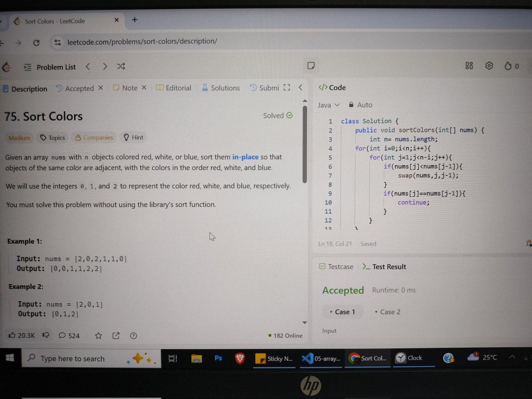Show hidden tray icons chevron
Viewport: 532px width, 399px height.
point(512,357)
